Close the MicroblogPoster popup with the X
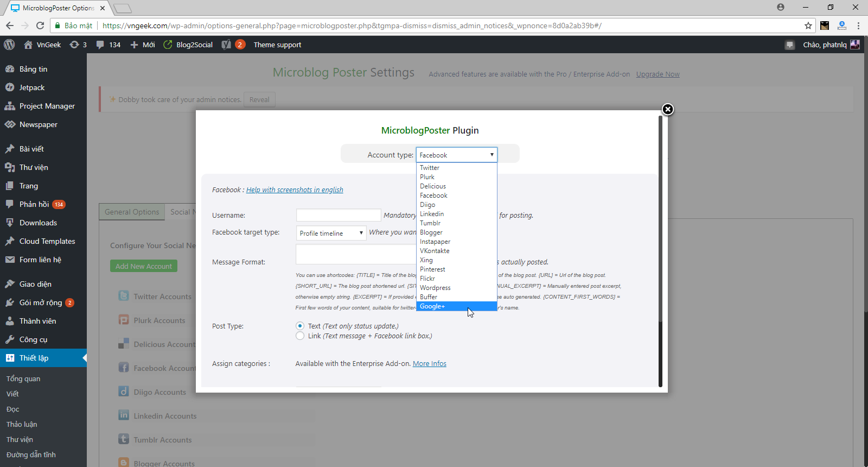Viewport: 868px width, 467px height. coord(668,109)
